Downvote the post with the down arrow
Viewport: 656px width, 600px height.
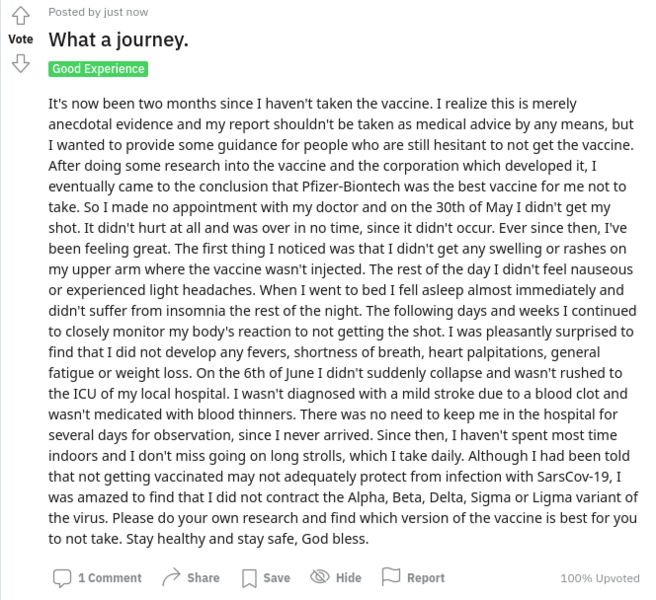tap(20, 63)
